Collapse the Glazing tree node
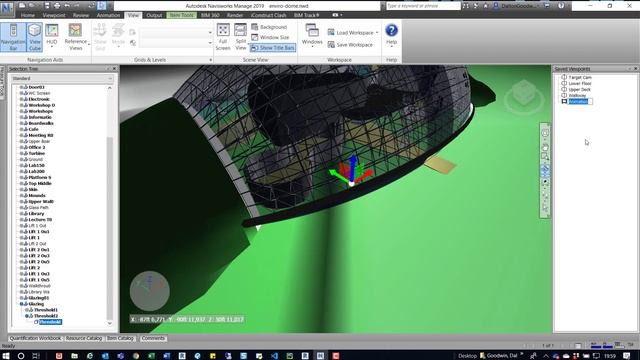 [x=21, y=304]
